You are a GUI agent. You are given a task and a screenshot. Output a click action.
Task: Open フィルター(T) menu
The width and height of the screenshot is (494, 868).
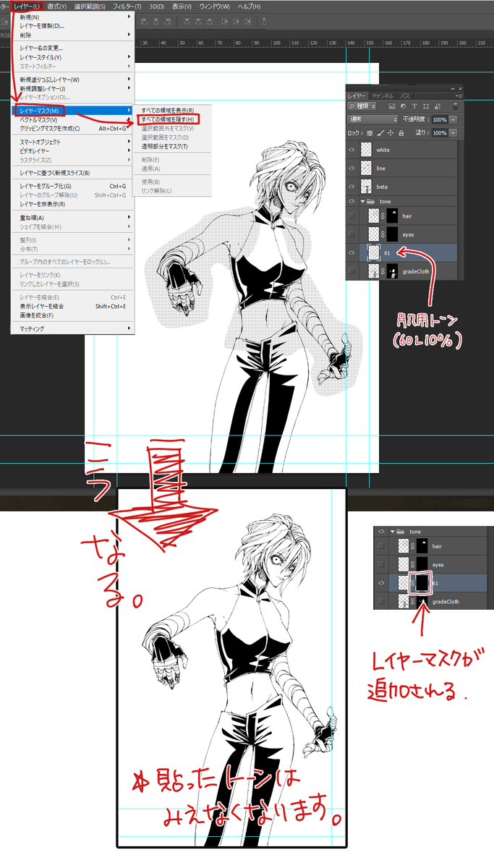click(126, 6)
